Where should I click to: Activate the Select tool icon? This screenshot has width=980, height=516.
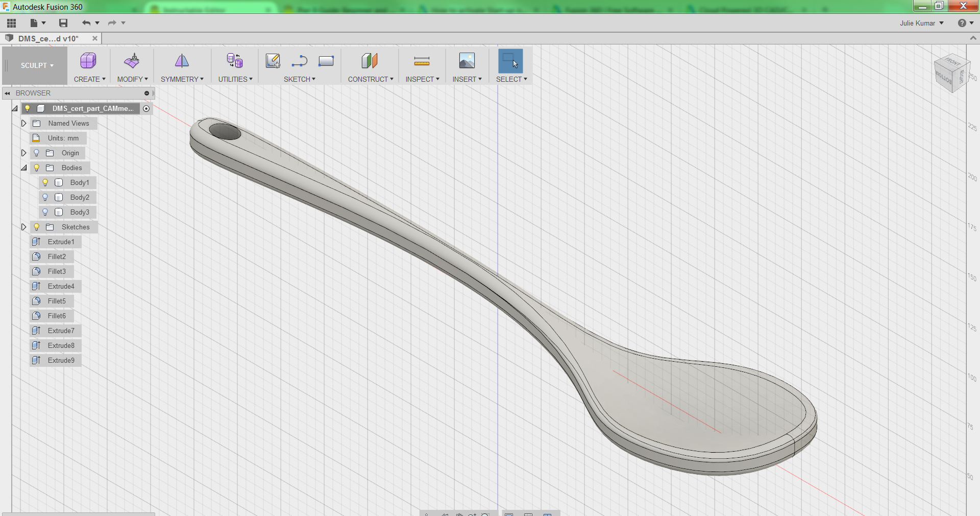(x=510, y=61)
